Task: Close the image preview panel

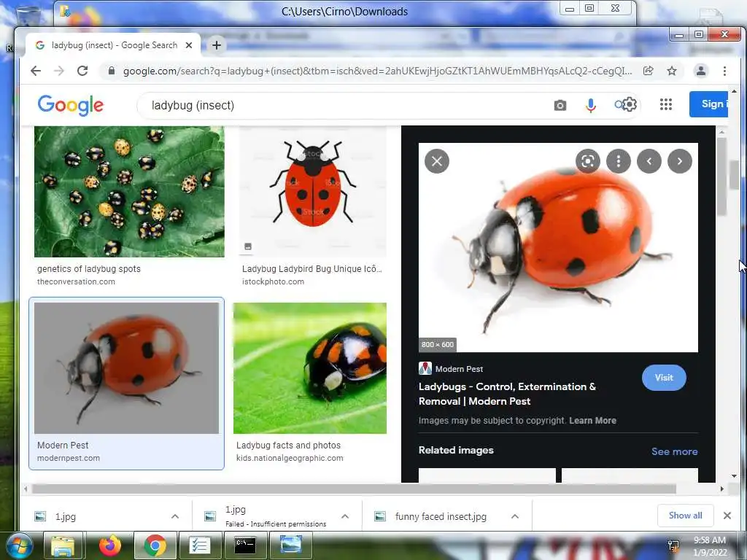Action: 437,161
